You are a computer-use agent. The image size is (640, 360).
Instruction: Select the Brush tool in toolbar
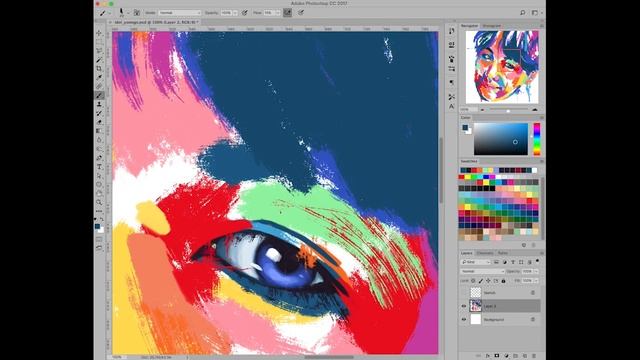tap(99, 96)
